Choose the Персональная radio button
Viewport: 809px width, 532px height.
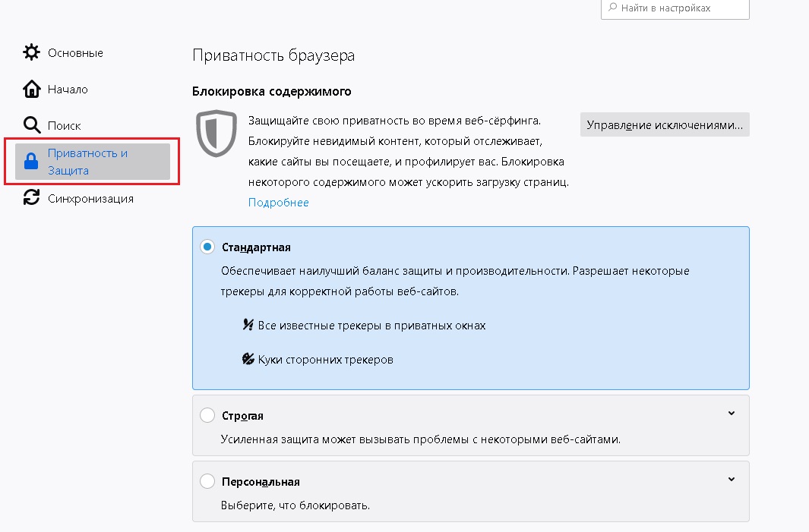coord(207,481)
